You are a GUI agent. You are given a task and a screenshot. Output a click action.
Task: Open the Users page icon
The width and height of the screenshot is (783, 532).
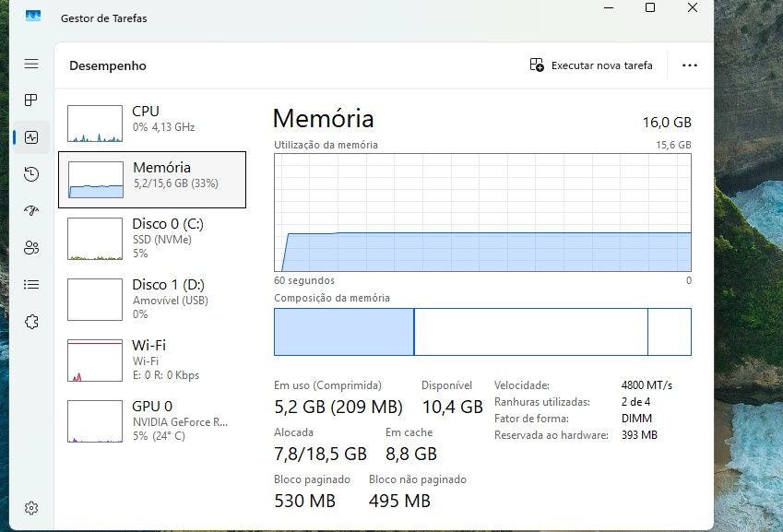(x=31, y=247)
